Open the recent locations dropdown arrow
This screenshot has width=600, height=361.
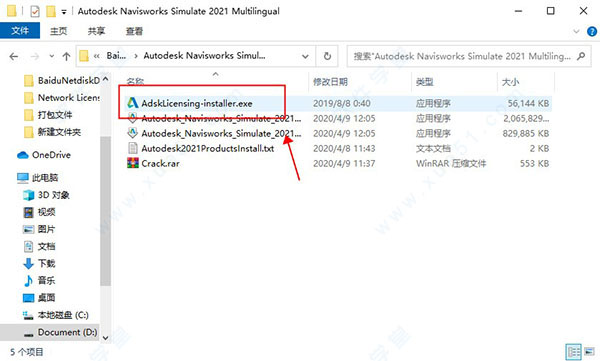pos(51,56)
